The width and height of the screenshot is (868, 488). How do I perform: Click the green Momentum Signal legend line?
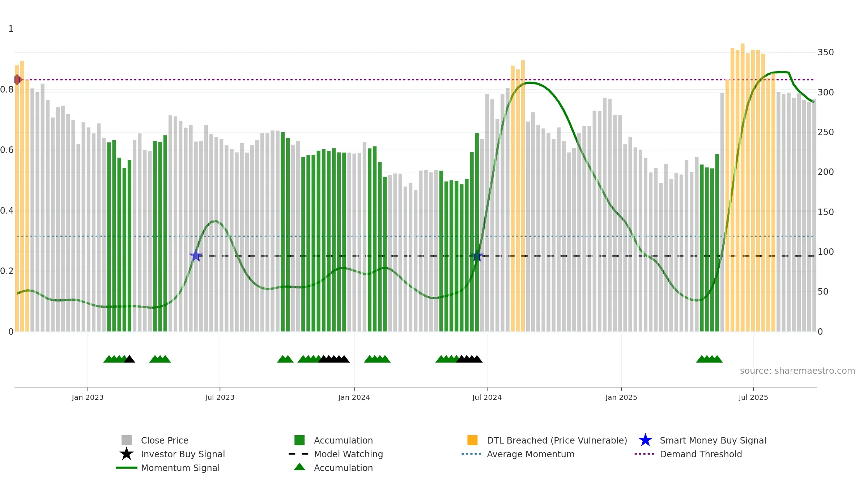[127, 468]
